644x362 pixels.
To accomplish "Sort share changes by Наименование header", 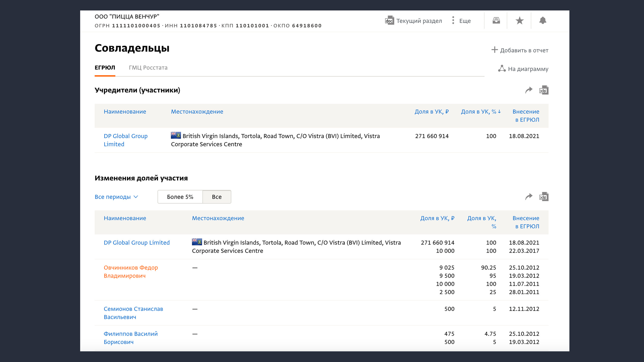I will tap(125, 218).
